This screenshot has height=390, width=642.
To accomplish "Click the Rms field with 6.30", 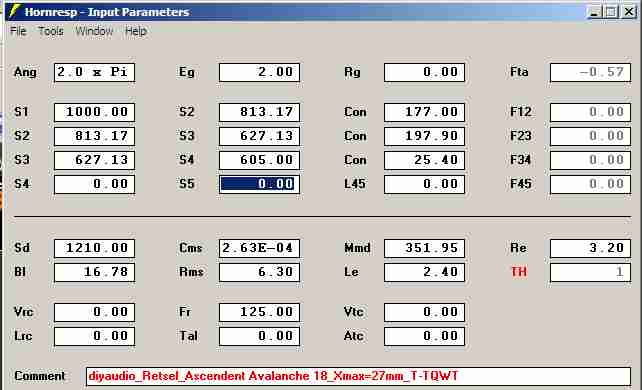I will point(260,273).
